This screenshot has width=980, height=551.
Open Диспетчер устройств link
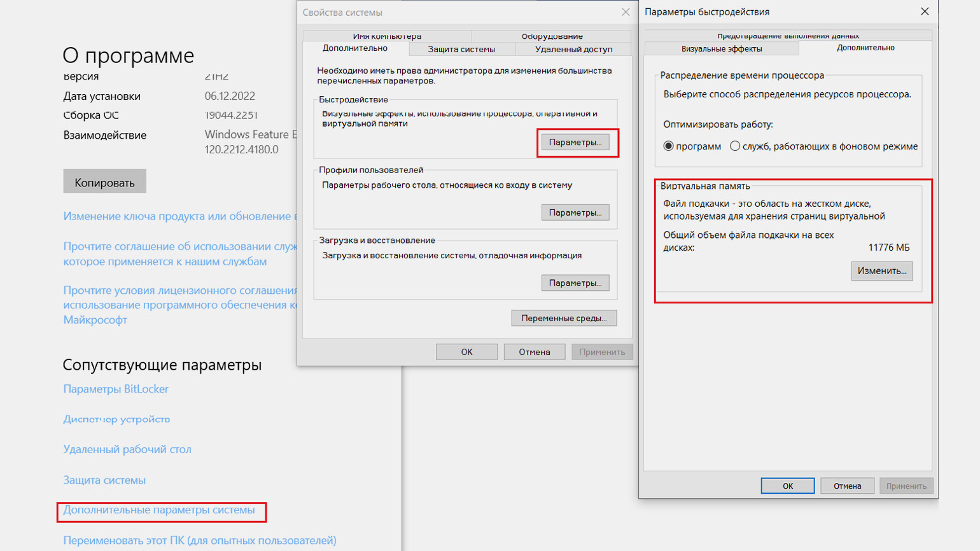point(116,419)
